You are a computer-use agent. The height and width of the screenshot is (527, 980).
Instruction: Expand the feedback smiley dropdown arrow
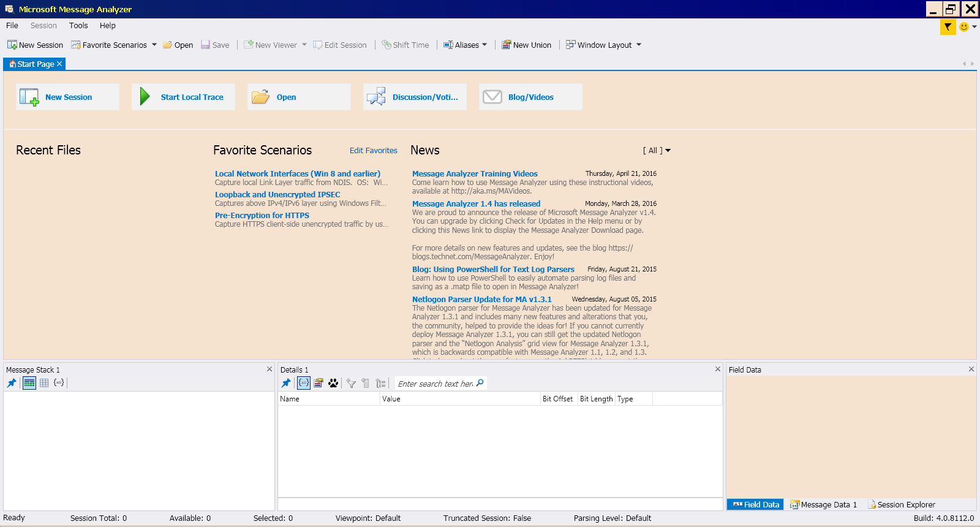(974, 27)
